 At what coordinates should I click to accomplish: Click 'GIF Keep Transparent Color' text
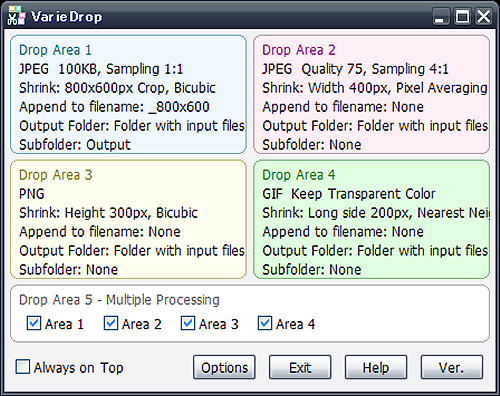click(x=349, y=194)
